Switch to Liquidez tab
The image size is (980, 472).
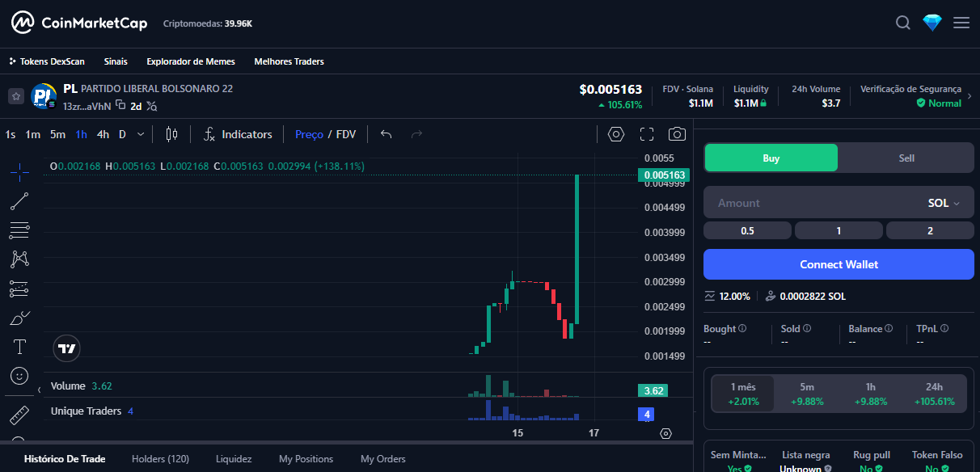234,458
